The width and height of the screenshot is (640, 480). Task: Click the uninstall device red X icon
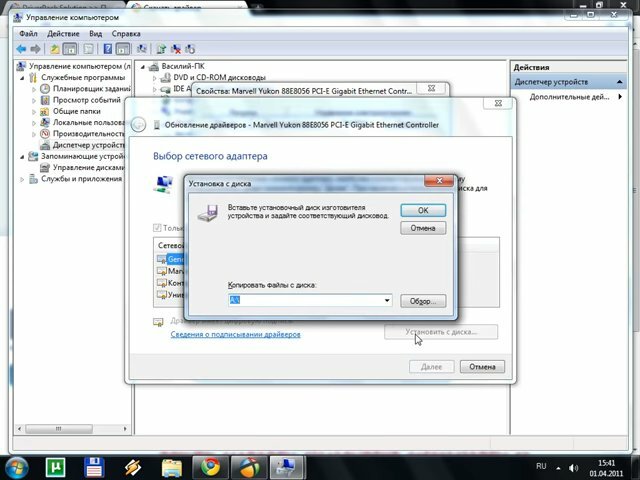[176, 49]
